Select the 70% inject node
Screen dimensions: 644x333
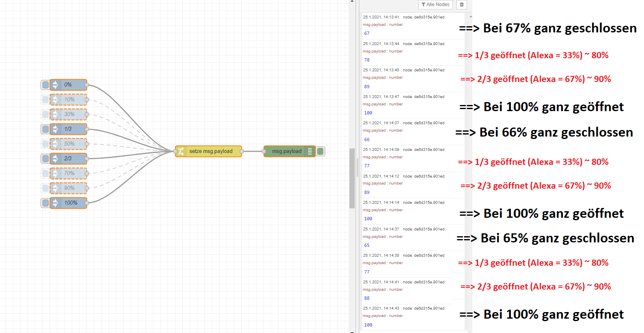coord(68,173)
